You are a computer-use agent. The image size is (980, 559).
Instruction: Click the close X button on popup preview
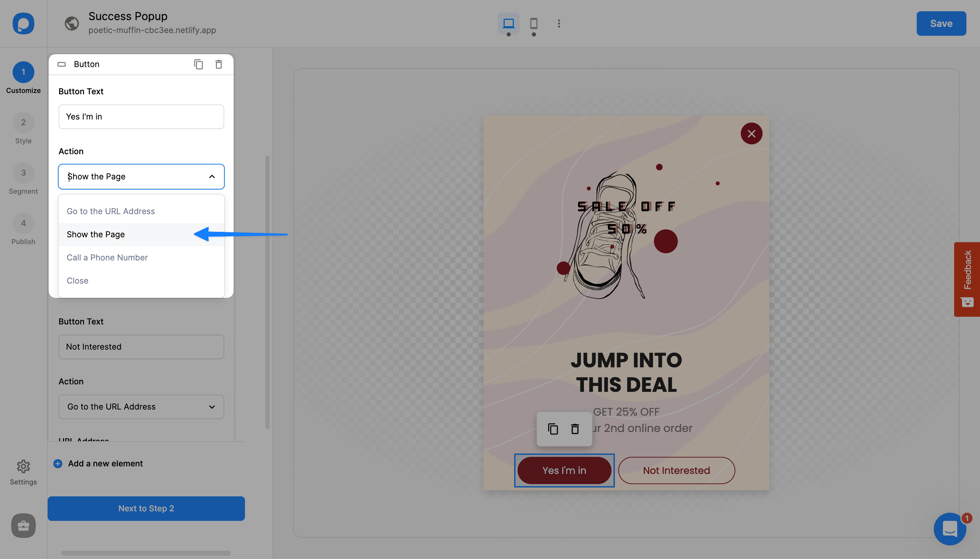tap(751, 133)
